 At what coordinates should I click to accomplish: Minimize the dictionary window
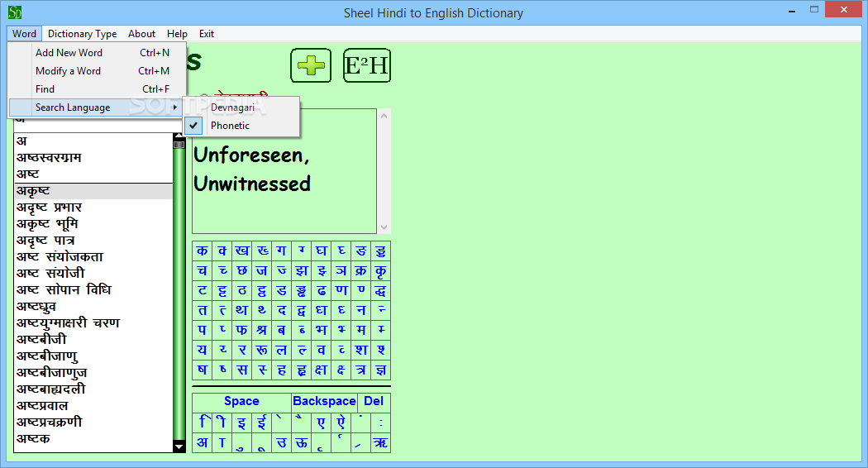point(793,10)
